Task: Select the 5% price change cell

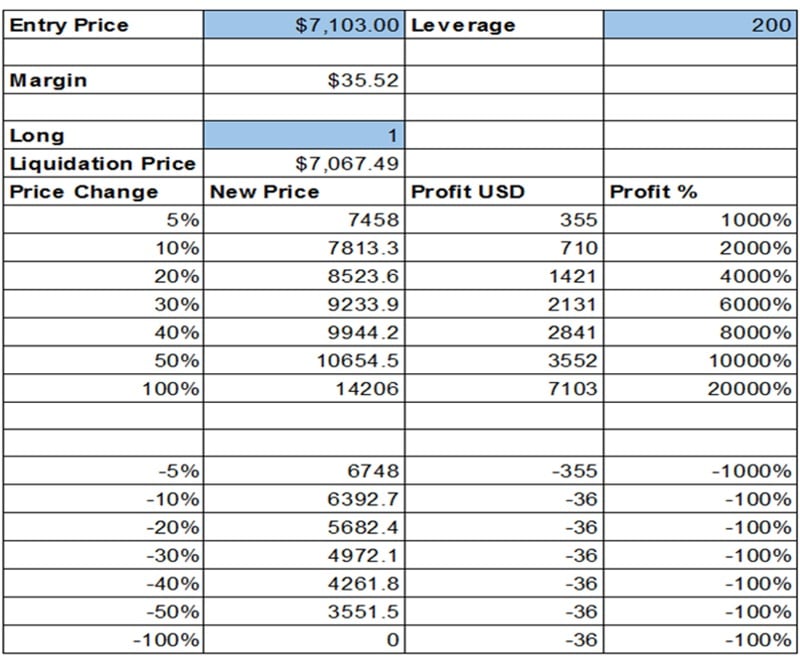Action: pyautogui.click(x=103, y=219)
